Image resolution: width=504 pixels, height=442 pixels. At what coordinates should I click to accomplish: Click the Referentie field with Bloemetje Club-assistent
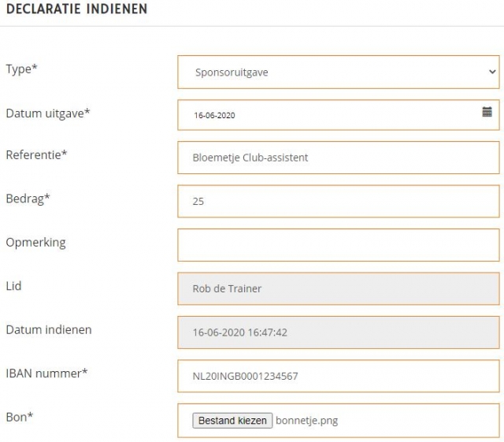338,158
